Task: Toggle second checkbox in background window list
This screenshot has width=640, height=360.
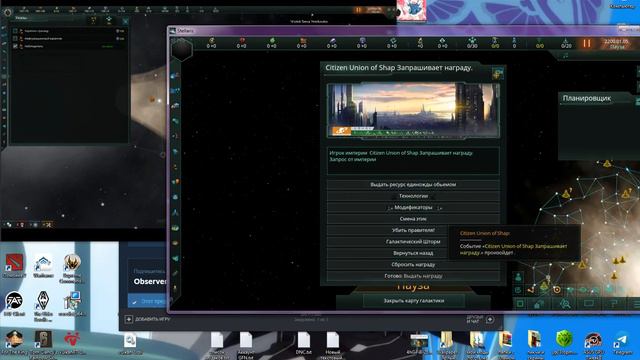Action: pyautogui.click(x=15, y=39)
